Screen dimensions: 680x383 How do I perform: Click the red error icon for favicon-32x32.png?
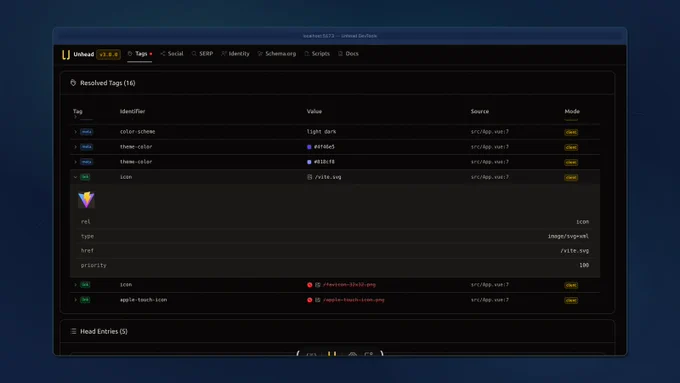coord(310,285)
